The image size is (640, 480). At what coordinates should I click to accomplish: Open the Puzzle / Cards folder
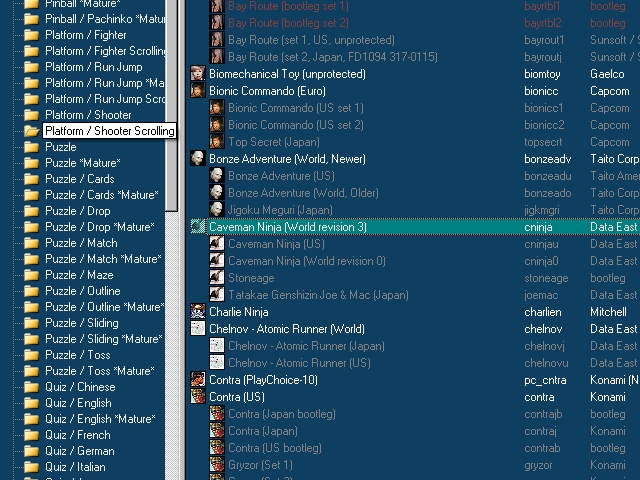(80, 179)
